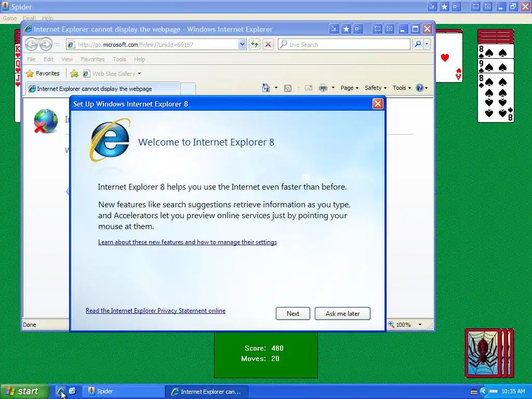Expand the Home button dropdown arrow

pyautogui.click(x=276, y=88)
